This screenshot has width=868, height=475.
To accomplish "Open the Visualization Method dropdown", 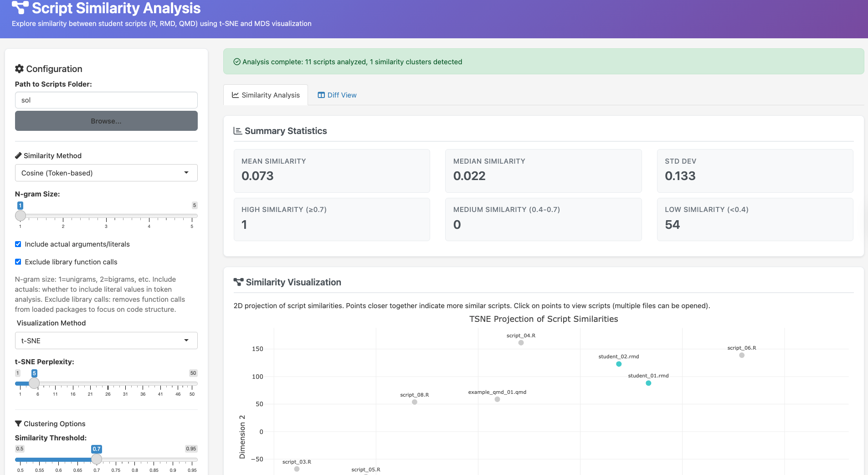I will click(x=106, y=340).
